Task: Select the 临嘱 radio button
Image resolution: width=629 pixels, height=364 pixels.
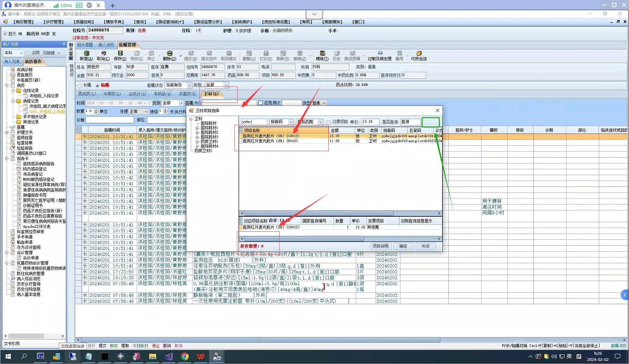Action: 97,85
